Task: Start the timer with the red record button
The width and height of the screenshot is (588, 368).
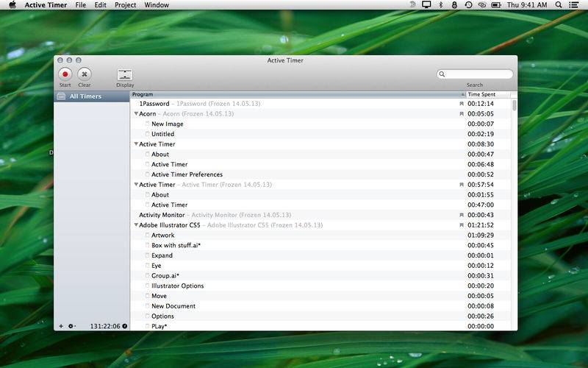Action: 65,74
